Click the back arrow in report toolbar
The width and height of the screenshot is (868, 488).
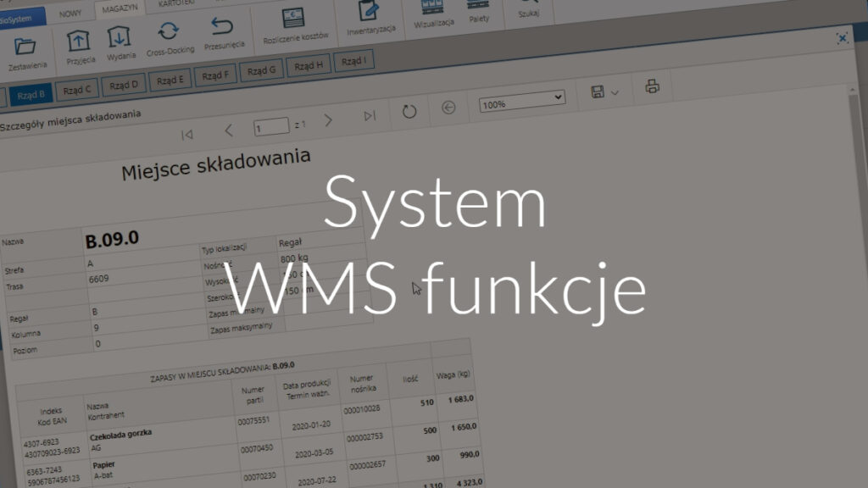pyautogui.click(x=448, y=108)
